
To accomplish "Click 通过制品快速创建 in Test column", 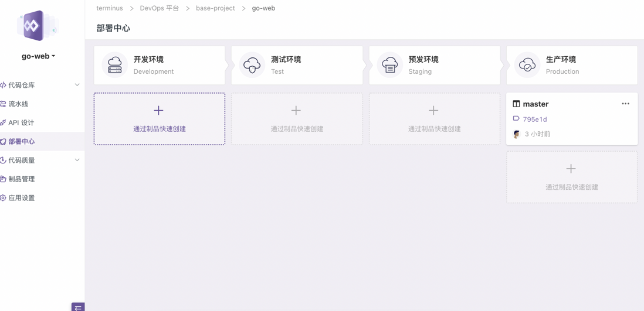I will click(x=297, y=129).
